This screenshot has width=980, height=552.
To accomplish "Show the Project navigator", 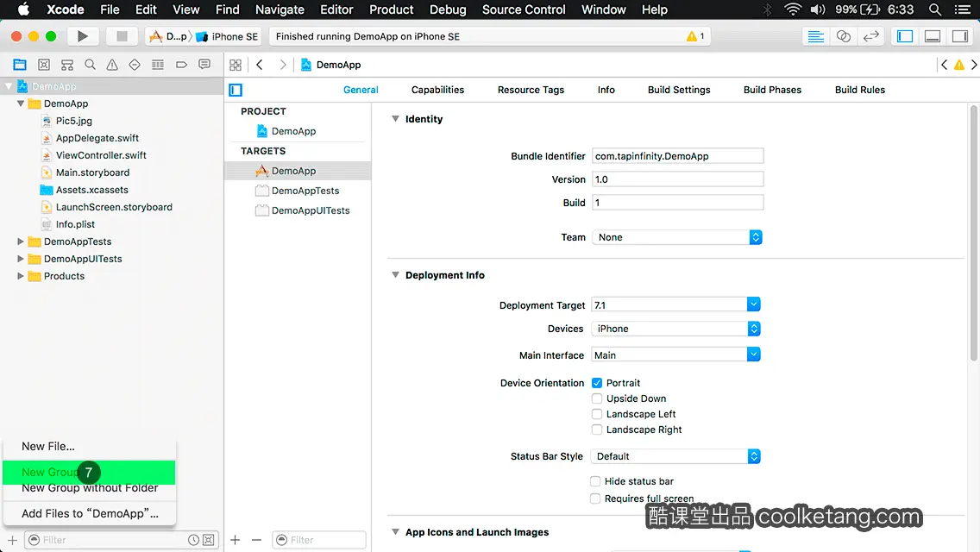I will pyautogui.click(x=20, y=65).
